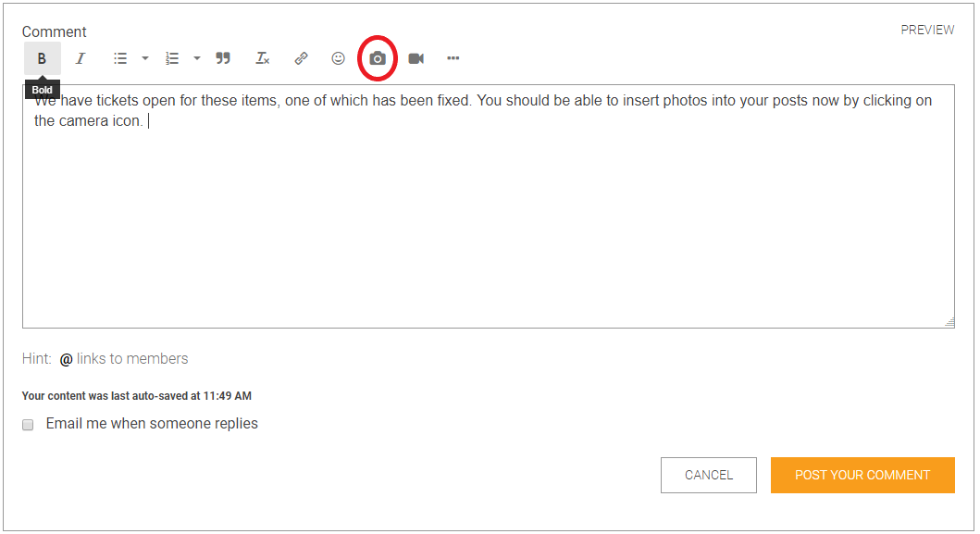Apply Italic formatting
Viewport: 980px width, 534px height.
pyautogui.click(x=81, y=58)
